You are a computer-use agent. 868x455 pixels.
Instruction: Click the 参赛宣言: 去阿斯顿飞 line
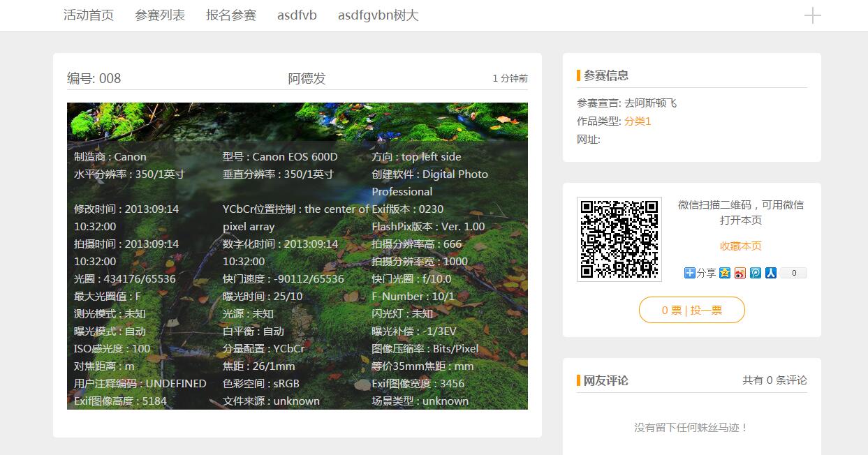pyautogui.click(x=627, y=103)
